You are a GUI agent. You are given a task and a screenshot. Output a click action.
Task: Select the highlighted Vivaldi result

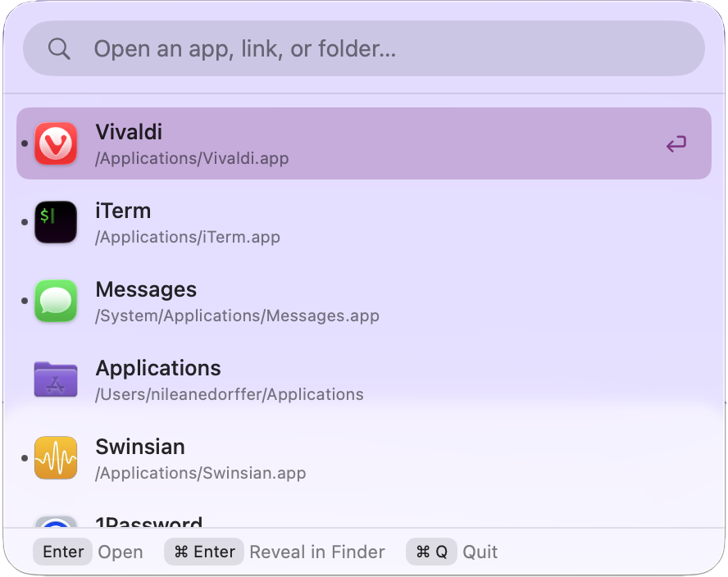click(328, 143)
